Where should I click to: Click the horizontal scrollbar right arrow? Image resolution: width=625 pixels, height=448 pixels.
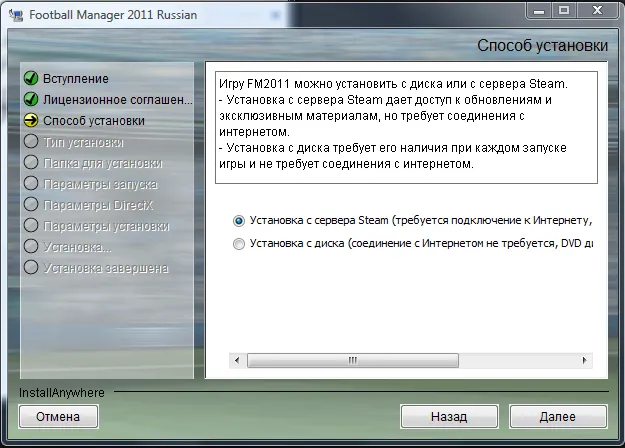pyautogui.click(x=584, y=360)
